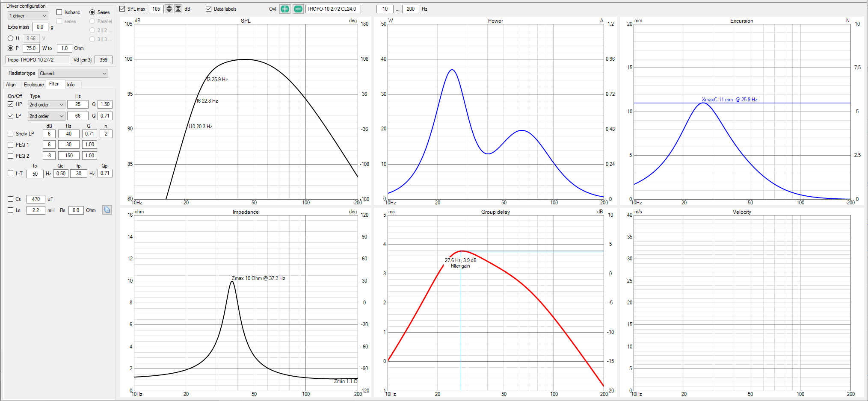
Task: Click the SPL max 105 value field
Action: 157,9
